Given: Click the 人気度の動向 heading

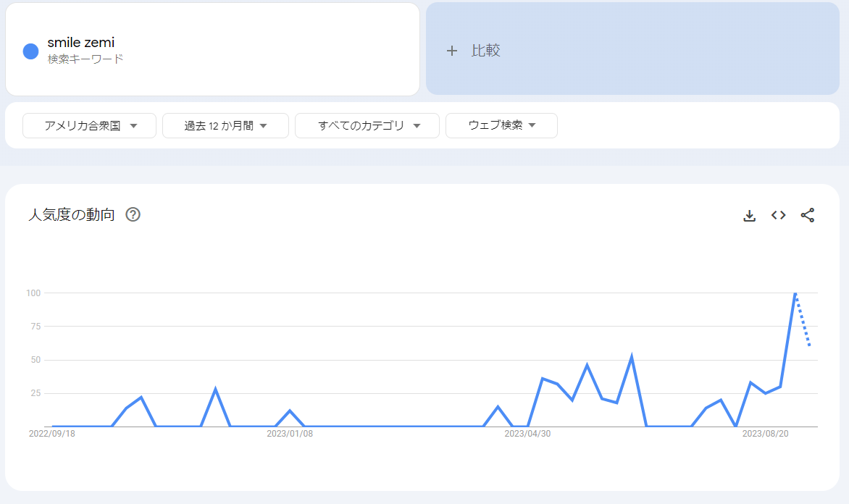Looking at the screenshot, I should (x=72, y=214).
